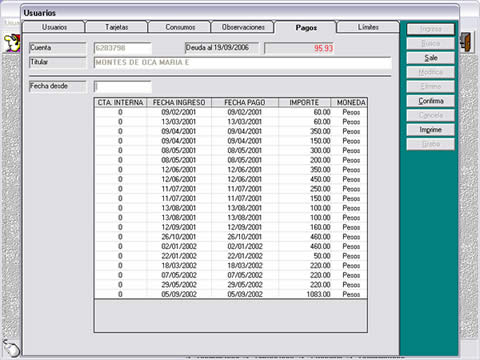Viewport: 480px width, 360px height.
Task: Click the Confirma button
Action: click(x=431, y=101)
